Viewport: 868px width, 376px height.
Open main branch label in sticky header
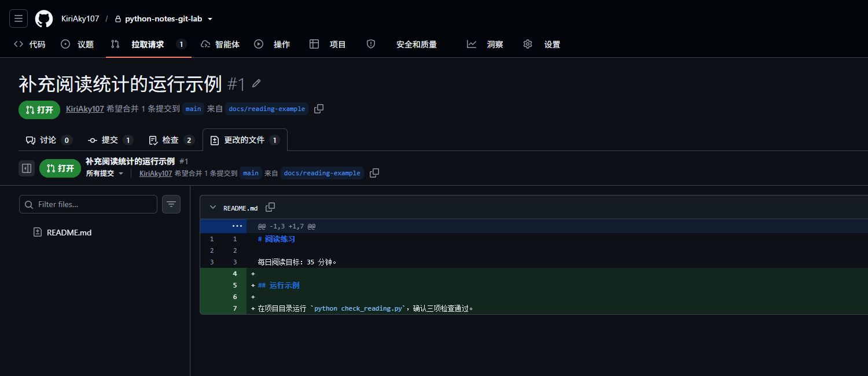pos(251,173)
